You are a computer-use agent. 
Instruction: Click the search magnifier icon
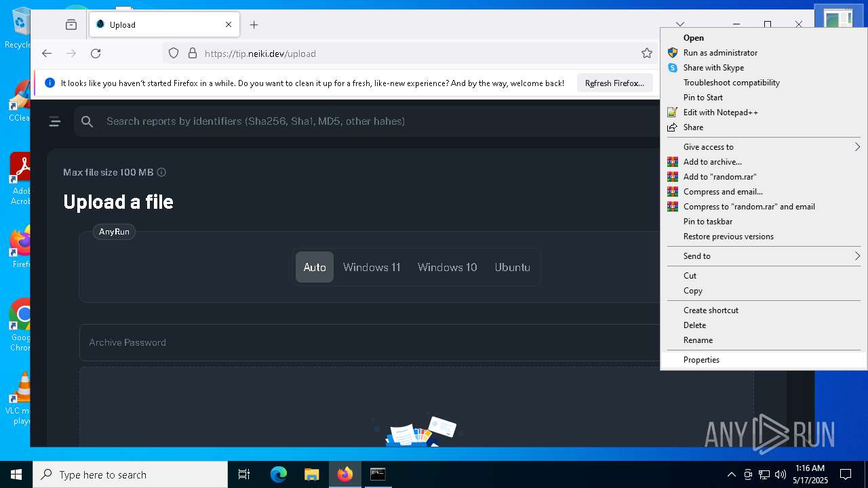(87, 121)
